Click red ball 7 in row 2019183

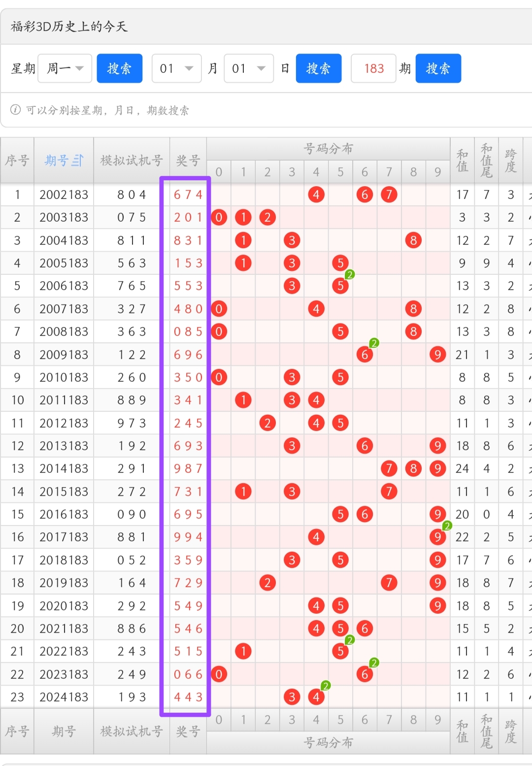389,583
